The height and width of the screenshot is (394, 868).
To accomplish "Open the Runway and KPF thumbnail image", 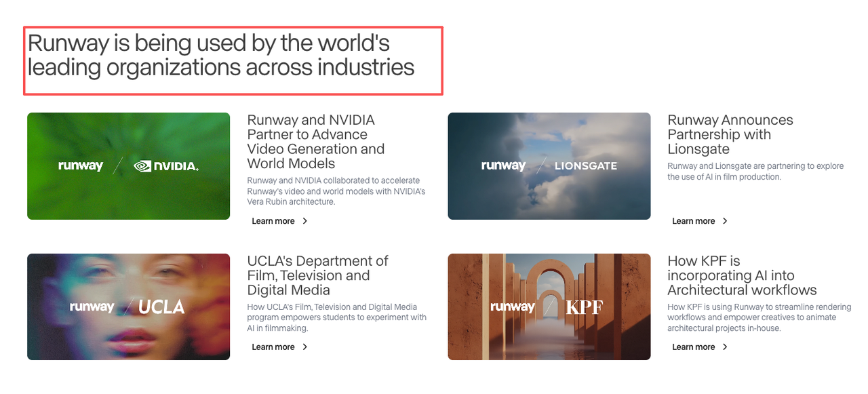I will point(549,307).
